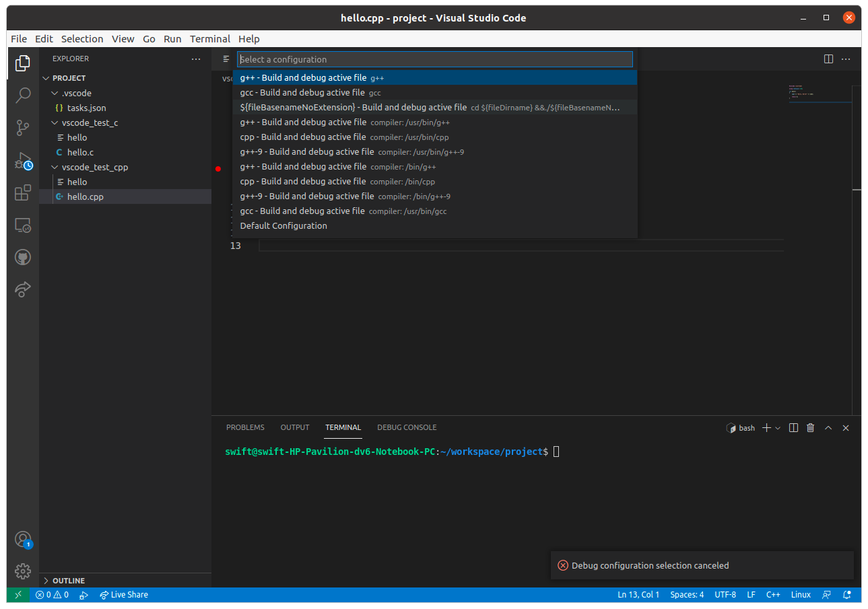This screenshot has height=609, width=868.
Task: Kill terminal with trash icon
Action: (811, 428)
